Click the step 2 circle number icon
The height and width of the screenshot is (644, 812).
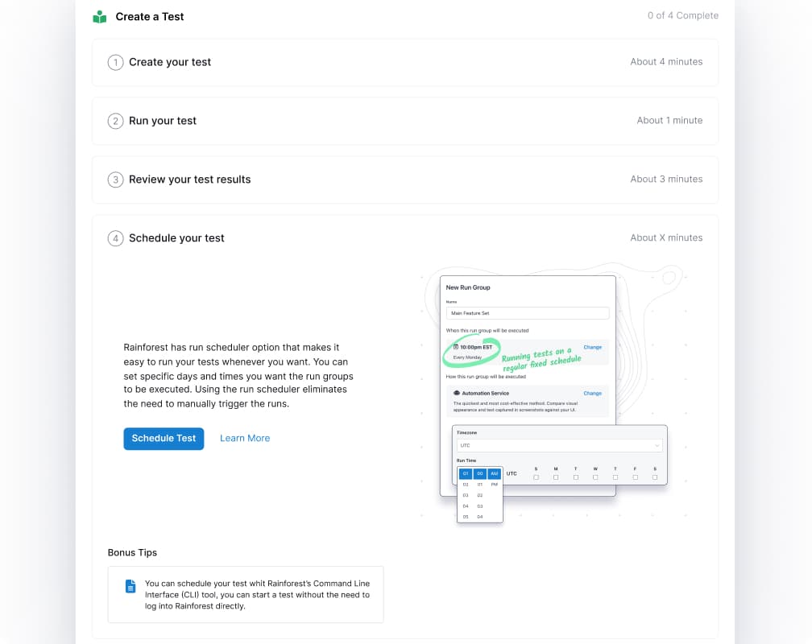pos(115,121)
